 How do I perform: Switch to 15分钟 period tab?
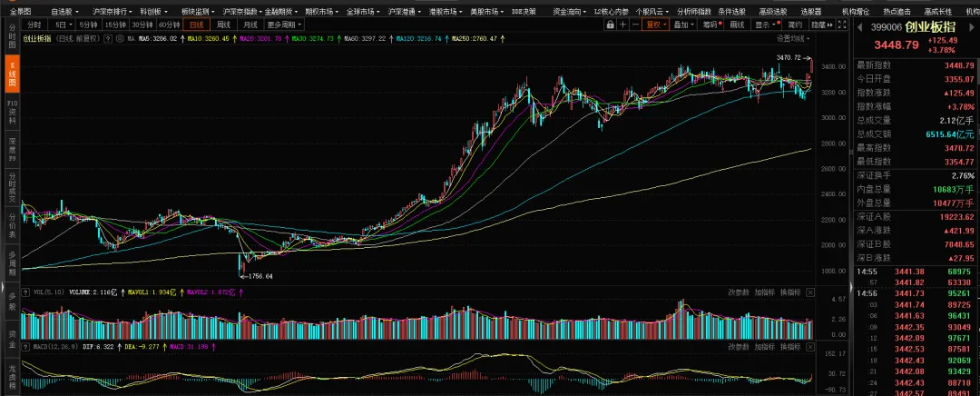pos(115,25)
